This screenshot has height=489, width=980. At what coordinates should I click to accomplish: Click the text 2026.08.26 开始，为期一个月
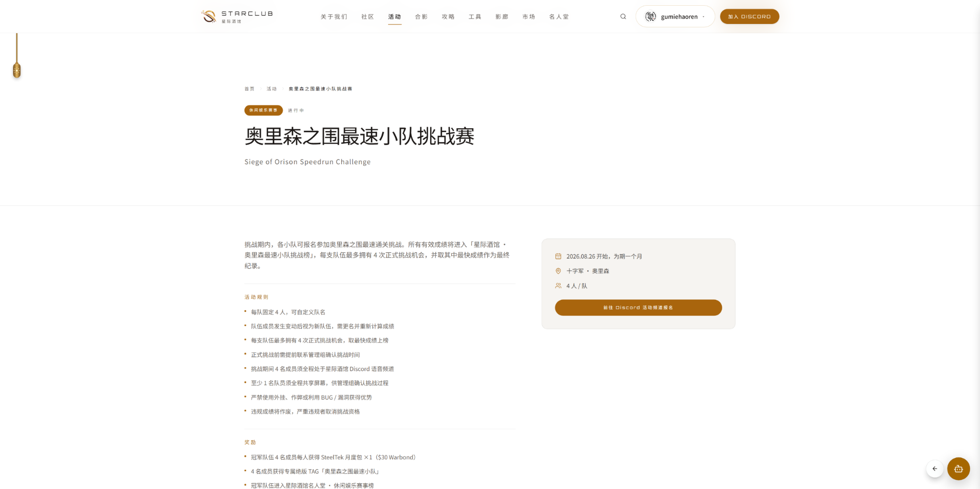coord(604,256)
